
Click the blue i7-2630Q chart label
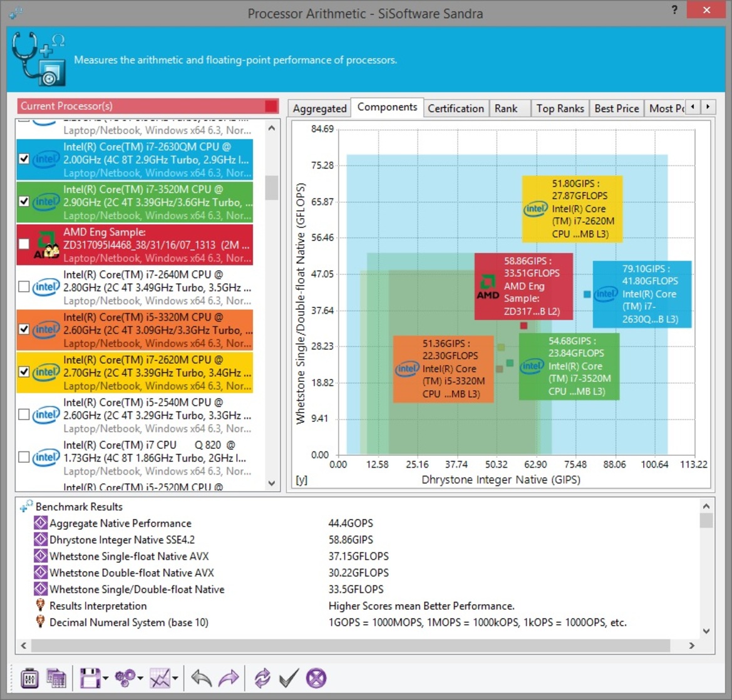[642, 294]
